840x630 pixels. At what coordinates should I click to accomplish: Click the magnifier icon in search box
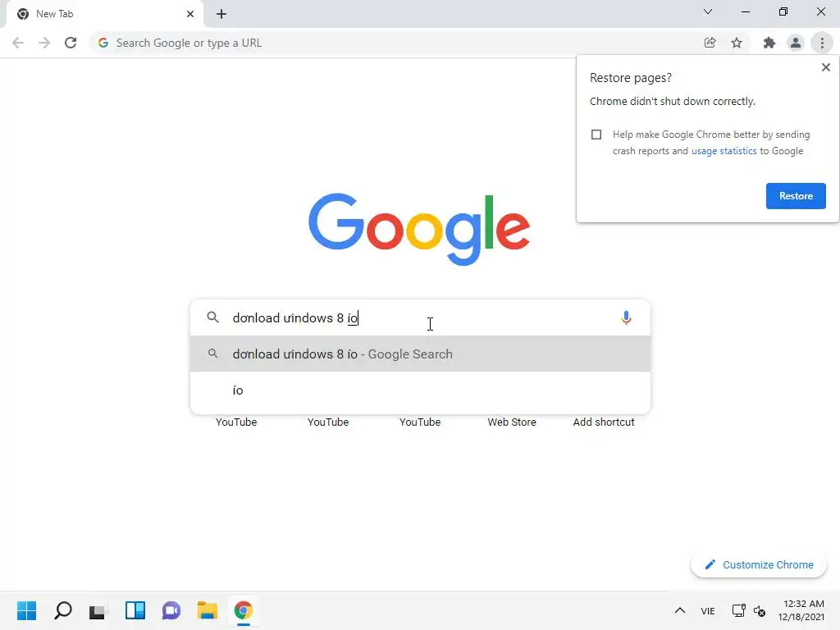pos(212,317)
